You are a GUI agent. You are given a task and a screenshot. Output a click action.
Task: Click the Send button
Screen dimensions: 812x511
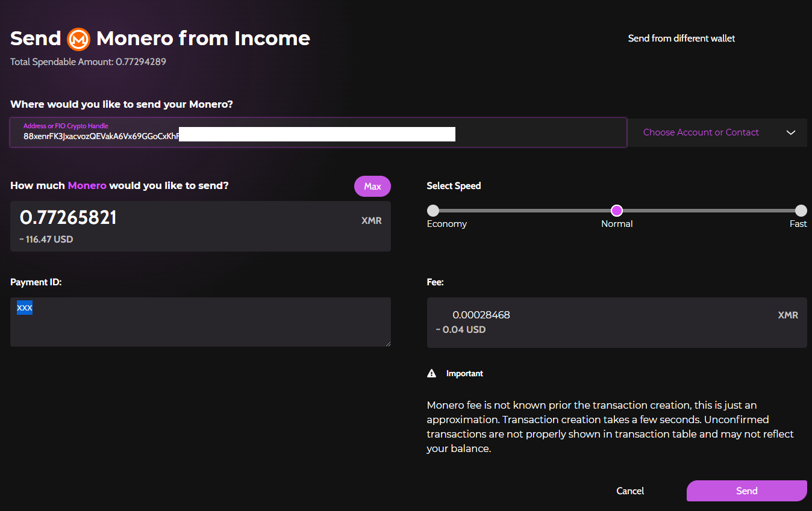coord(746,491)
